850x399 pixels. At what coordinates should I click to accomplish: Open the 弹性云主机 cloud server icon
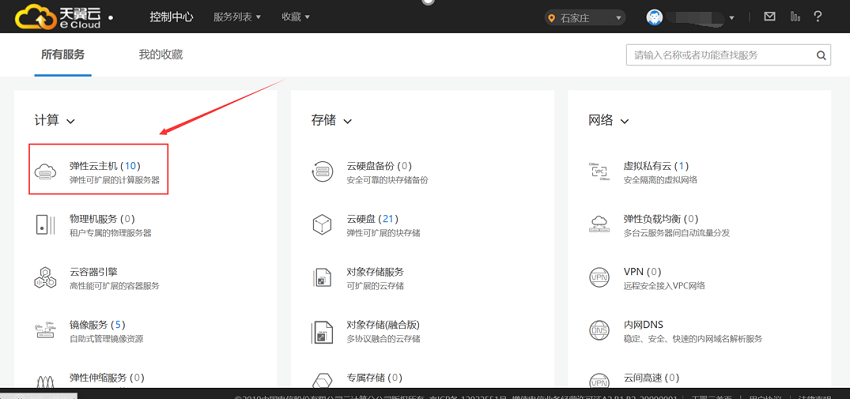point(45,171)
